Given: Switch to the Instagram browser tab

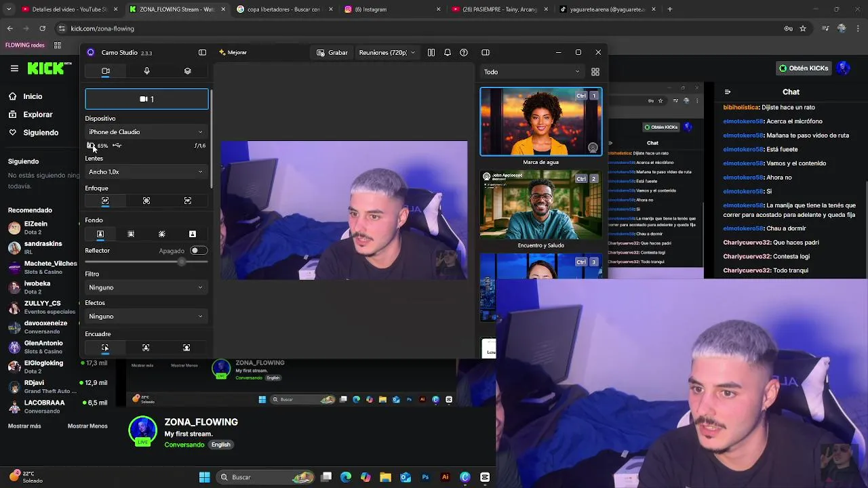Looking at the screenshot, I should point(391,9).
